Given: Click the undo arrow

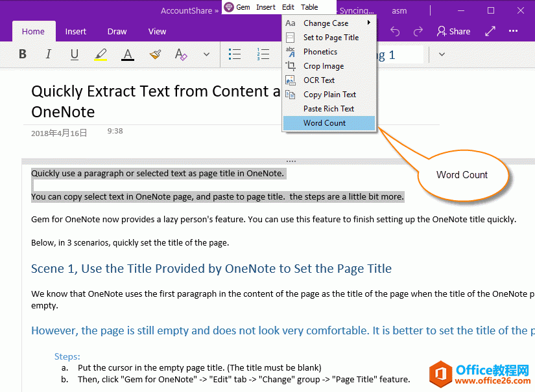Looking at the screenshot, I should [x=395, y=31].
